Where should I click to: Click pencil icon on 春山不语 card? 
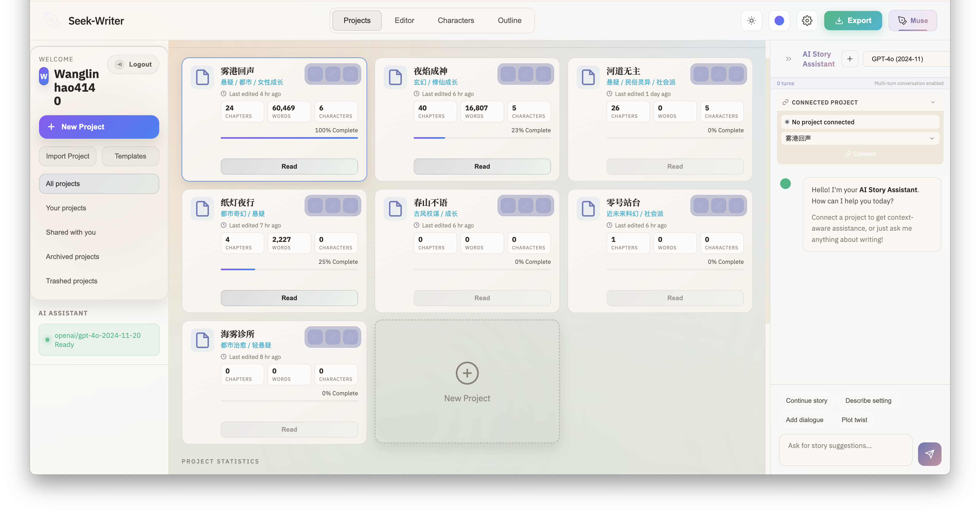526,206
